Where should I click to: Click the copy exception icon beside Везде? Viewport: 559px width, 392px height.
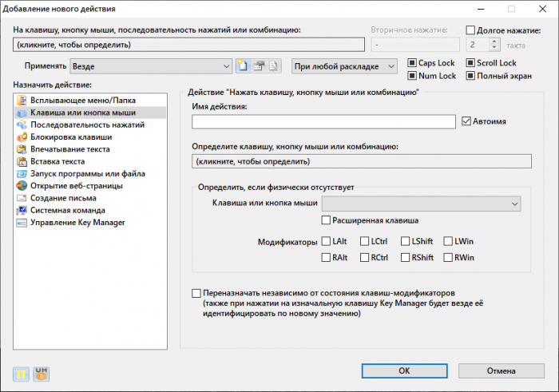pyautogui.click(x=274, y=66)
